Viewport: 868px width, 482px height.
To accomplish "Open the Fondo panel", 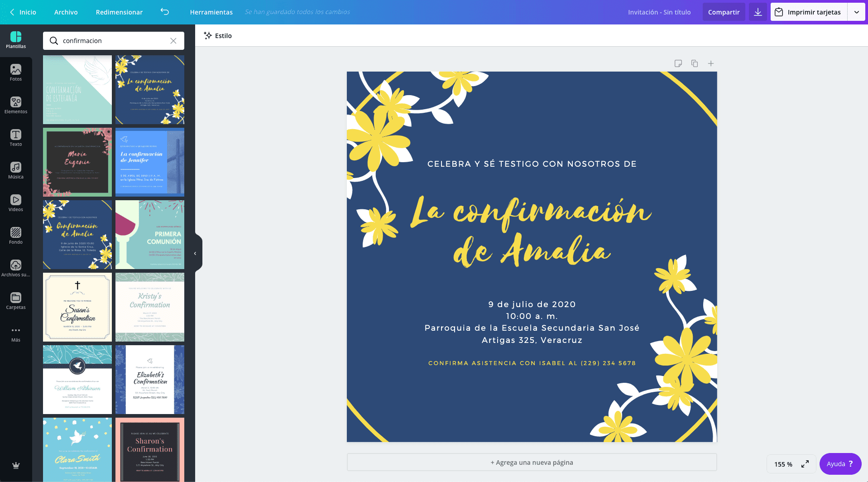I will click(16, 236).
